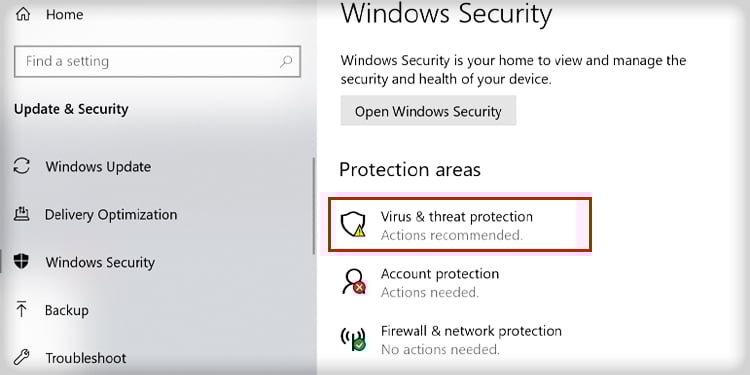
Task: Focus the Find a setting field
Action: pyautogui.click(x=157, y=61)
